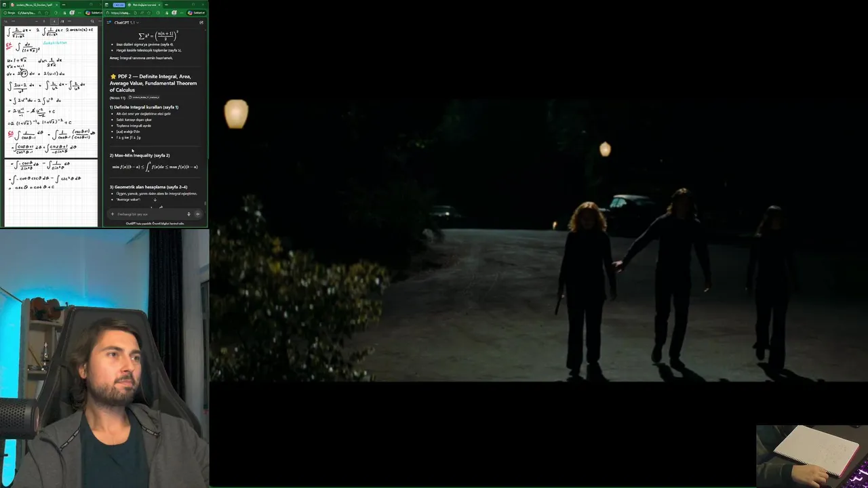Screen dimensions: 868x488
Task: Close the ChatGPT conversation tab
Action: [159, 5]
